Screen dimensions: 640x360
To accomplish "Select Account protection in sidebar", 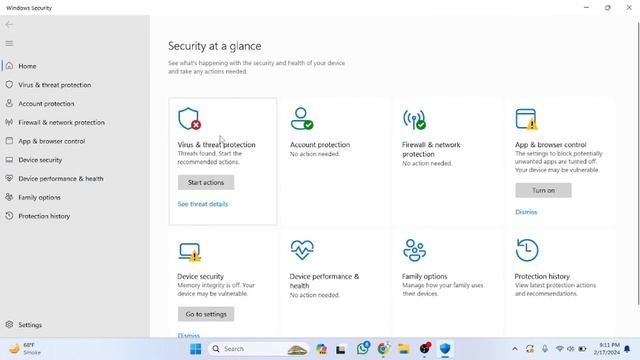I will 46,104.
